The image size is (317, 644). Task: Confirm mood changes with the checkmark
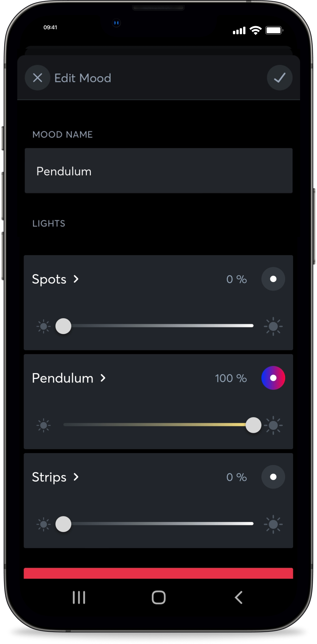tap(280, 78)
